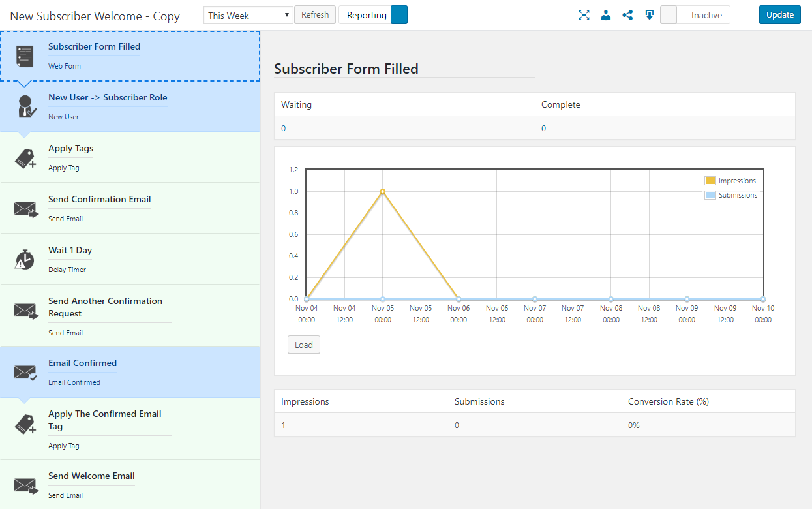
Task: Click the blue Update button
Action: tap(779, 15)
